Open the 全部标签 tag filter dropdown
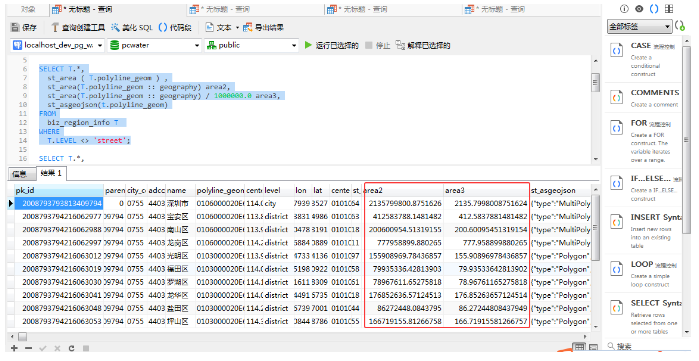Viewport: 699px width, 361px height. pyautogui.click(x=639, y=27)
